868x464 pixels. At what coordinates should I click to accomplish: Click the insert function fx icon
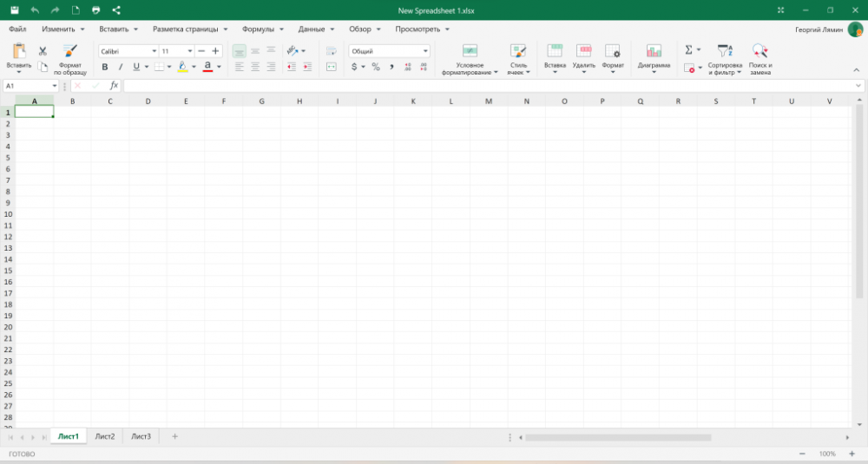[114, 85]
